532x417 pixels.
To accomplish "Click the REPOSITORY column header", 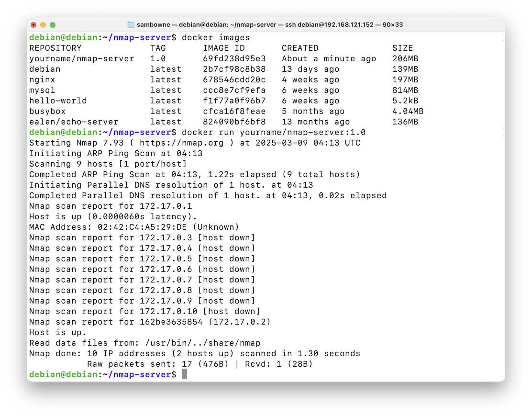I will (55, 48).
